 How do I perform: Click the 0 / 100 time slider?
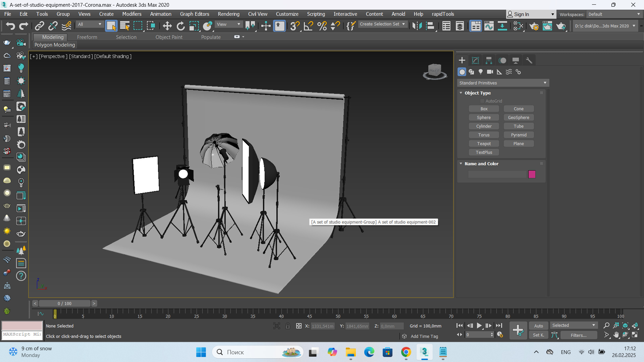64,303
